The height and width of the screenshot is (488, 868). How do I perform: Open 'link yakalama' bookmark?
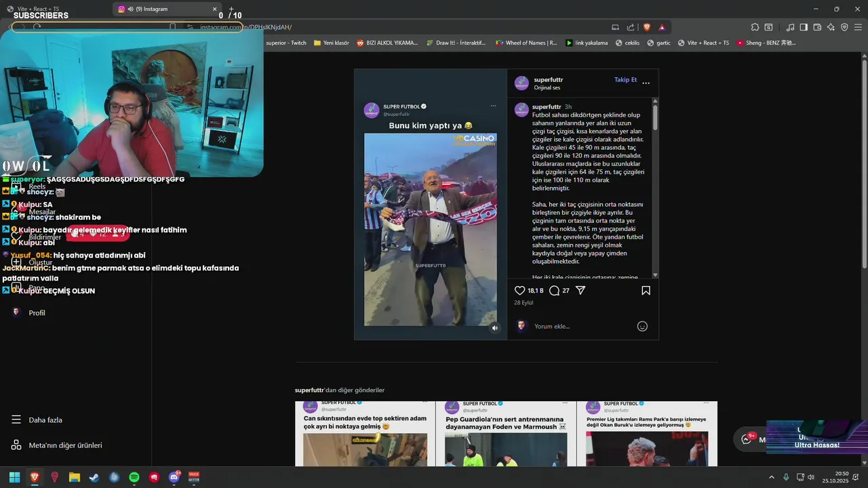587,43
